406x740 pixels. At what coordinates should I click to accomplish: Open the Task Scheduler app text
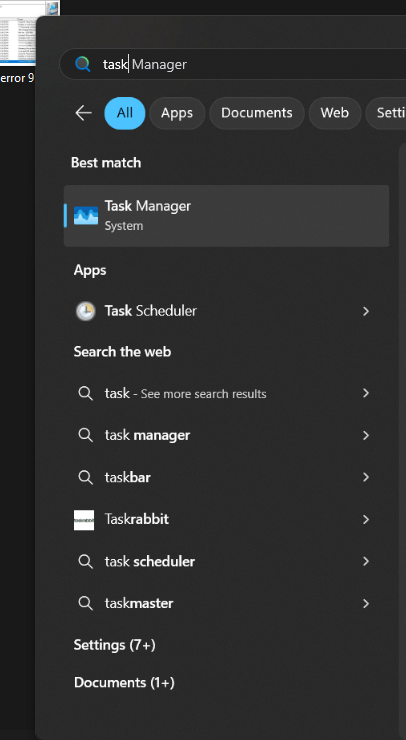click(151, 311)
